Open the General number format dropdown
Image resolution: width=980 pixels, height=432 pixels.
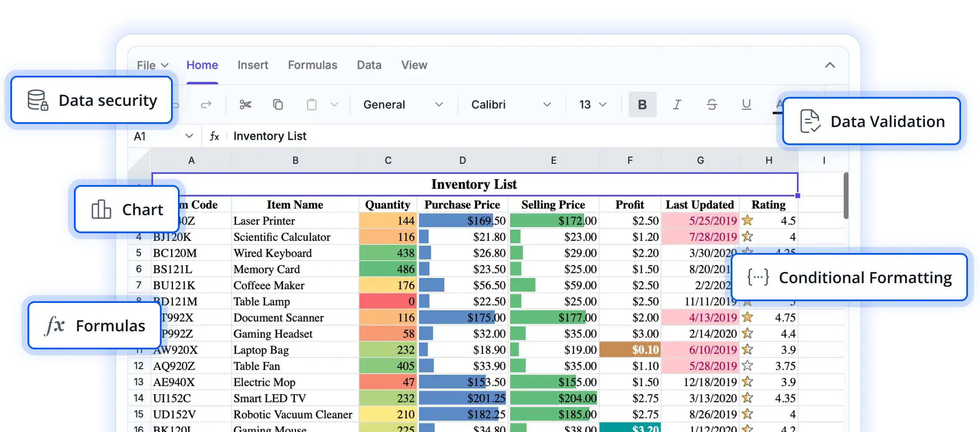pos(403,105)
